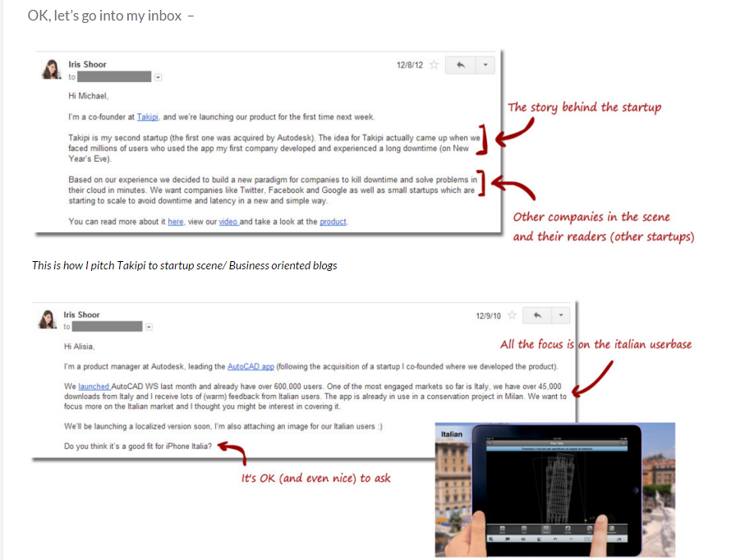Reply to the 12/8/12 email
745x560 pixels.
click(x=461, y=65)
